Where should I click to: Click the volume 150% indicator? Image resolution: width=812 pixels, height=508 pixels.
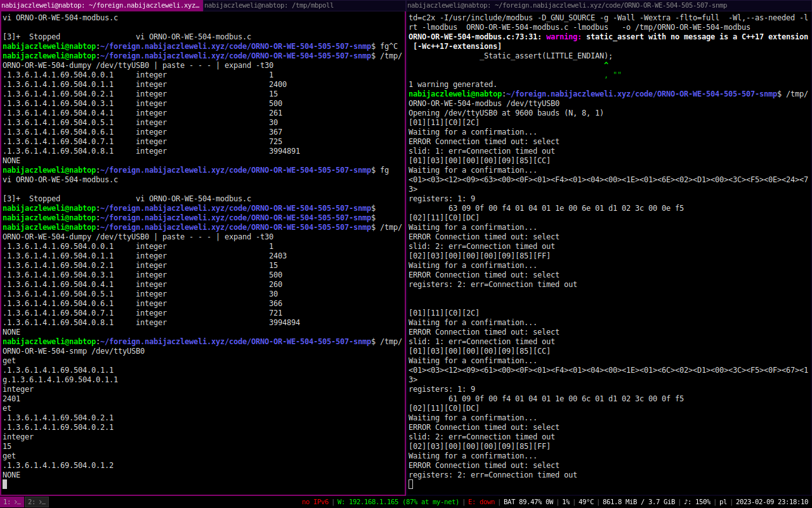(697, 502)
